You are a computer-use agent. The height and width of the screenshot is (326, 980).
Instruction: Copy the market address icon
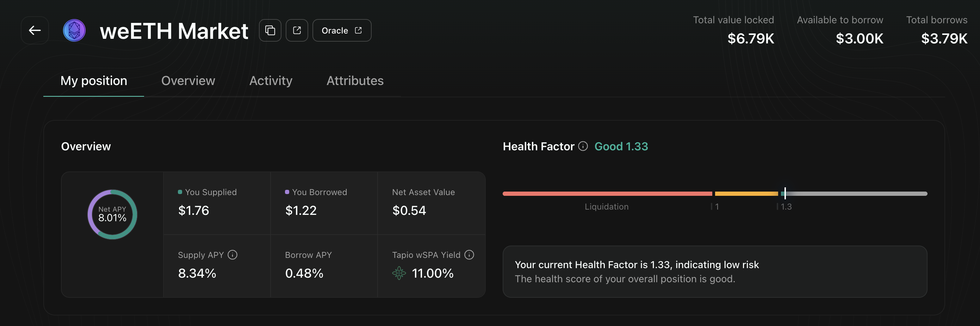point(270,30)
